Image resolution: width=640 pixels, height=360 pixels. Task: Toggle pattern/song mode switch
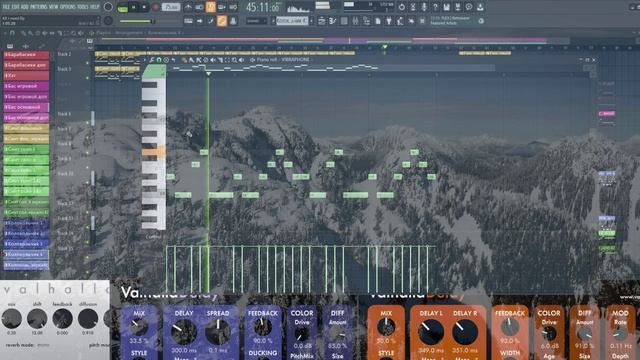tap(122, 8)
